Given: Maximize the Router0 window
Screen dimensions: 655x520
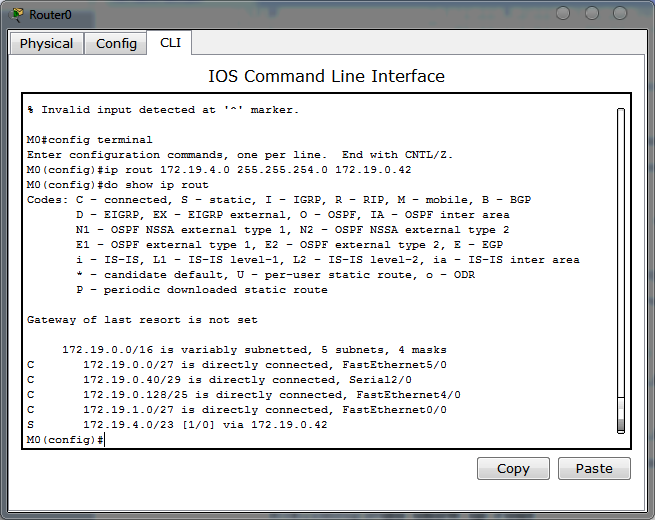Looking at the screenshot, I should click(x=592, y=13).
